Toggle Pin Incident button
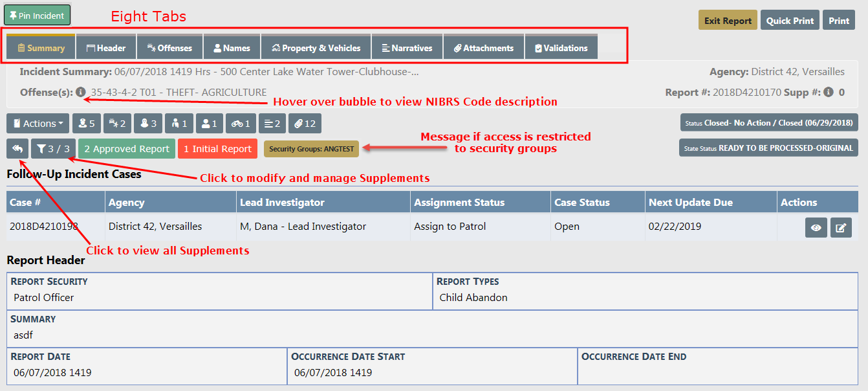The width and height of the screenshot is (868, 391). point(37,16)
